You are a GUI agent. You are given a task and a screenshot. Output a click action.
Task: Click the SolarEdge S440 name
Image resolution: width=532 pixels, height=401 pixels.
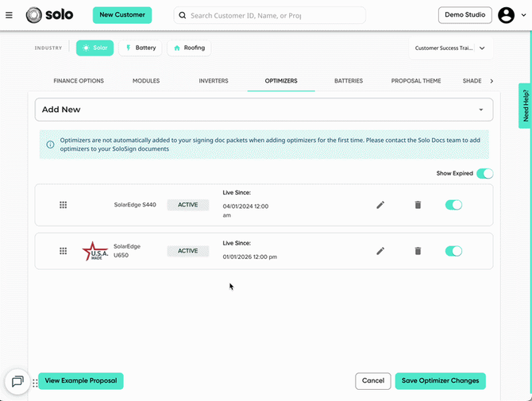135,205
